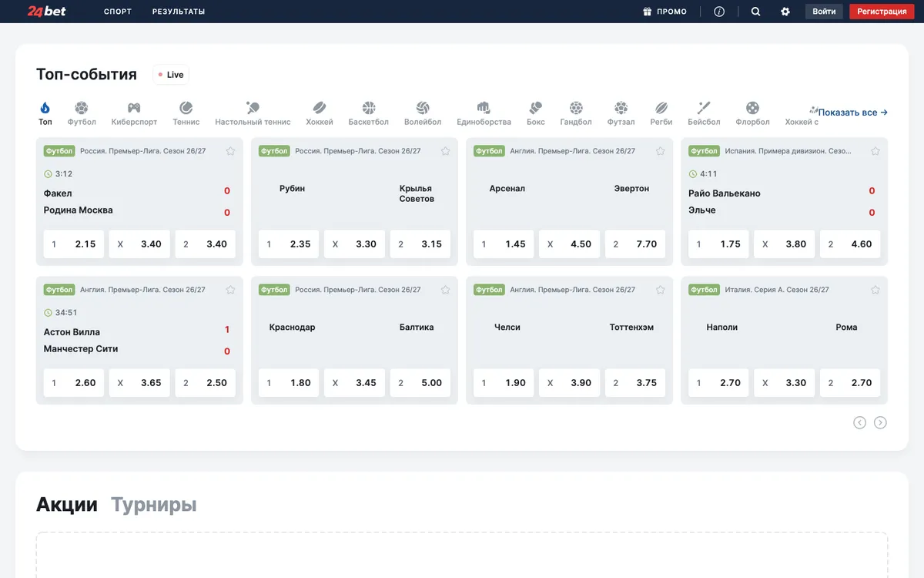The width and height of the screenshot is (924, 578).
Task: Open Настольный теннис category
Action: pyautogui.click(x=253, y=113)
